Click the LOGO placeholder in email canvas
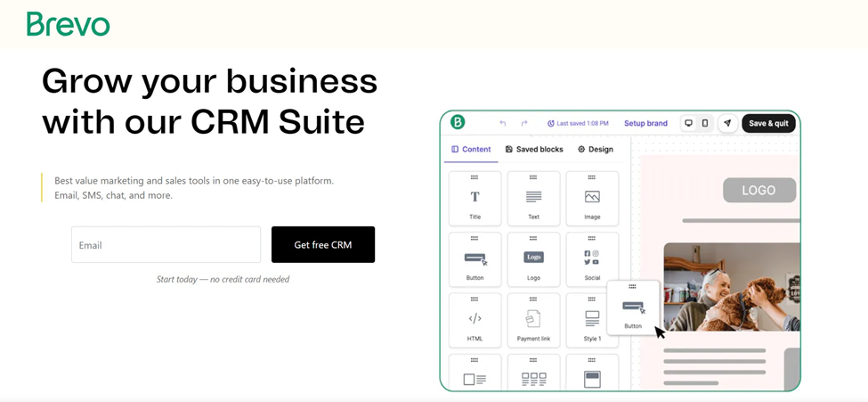The height and width of the screenshot is (402, 868). (759, 190)
